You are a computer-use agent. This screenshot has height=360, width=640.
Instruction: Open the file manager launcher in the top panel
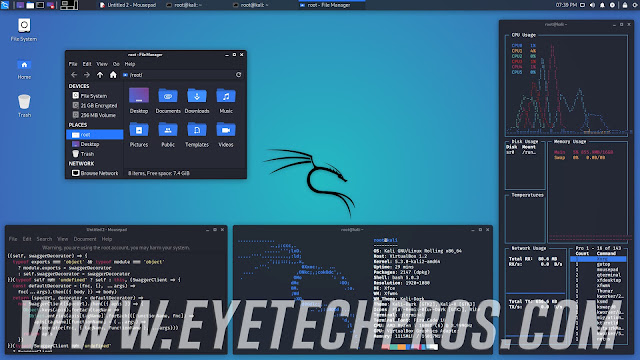click(30, 5)
